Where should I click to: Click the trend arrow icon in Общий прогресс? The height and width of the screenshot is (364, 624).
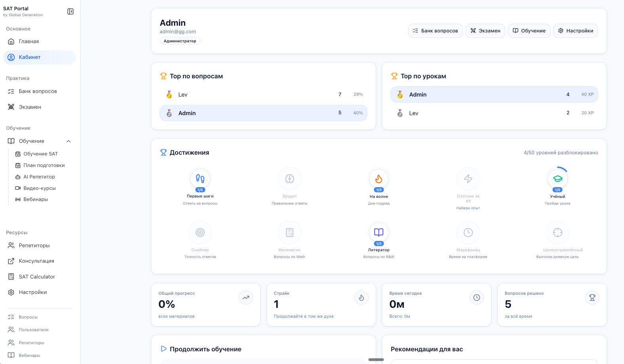click(x=246, y=298)
